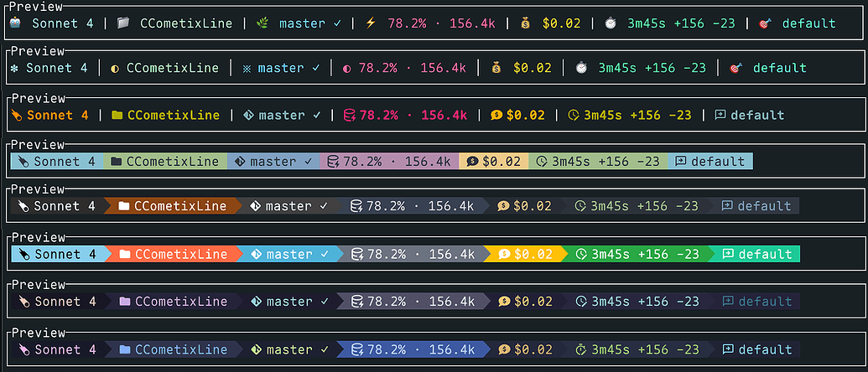Select the pastel green CCometixLine segment
868x372 pixels.
165,162
